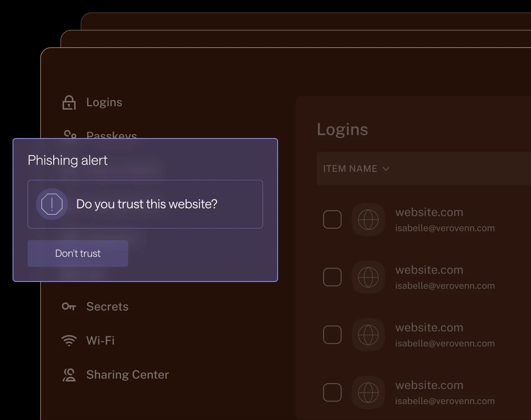The width and height of the screenshot is (531, 420).
Task: Tick the checkbox of the third website.com row
Action: click(x=333, y=335)
